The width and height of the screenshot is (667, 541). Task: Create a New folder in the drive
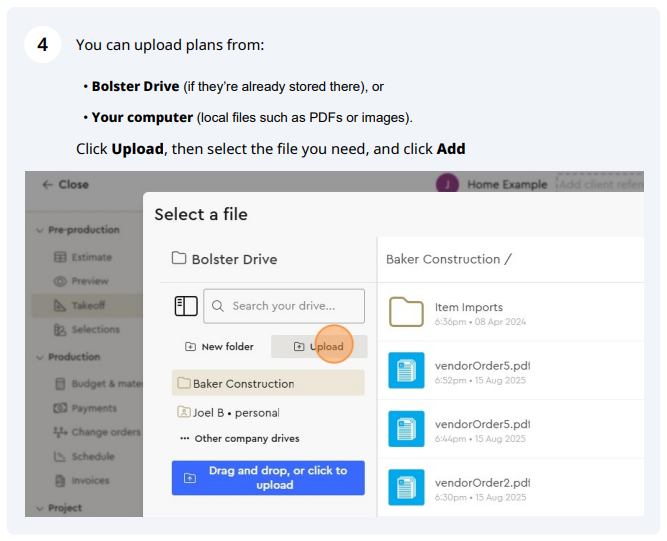tap(219, 347)
